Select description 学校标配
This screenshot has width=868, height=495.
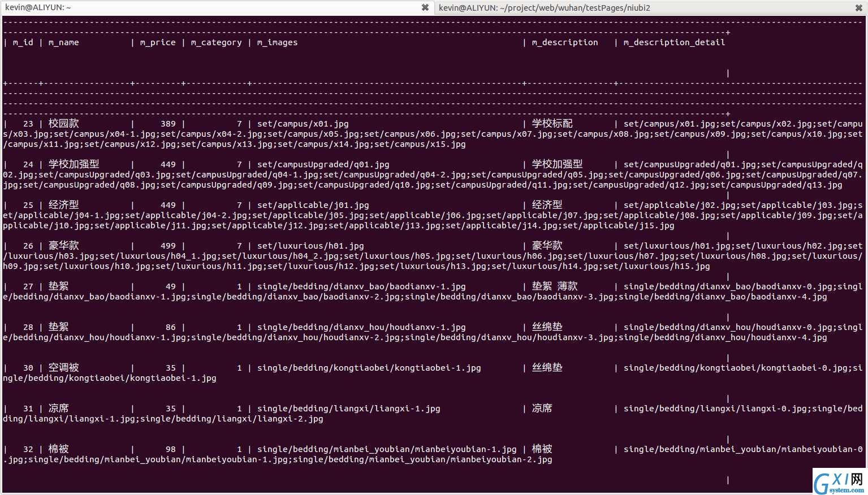(x=552, y=123)
